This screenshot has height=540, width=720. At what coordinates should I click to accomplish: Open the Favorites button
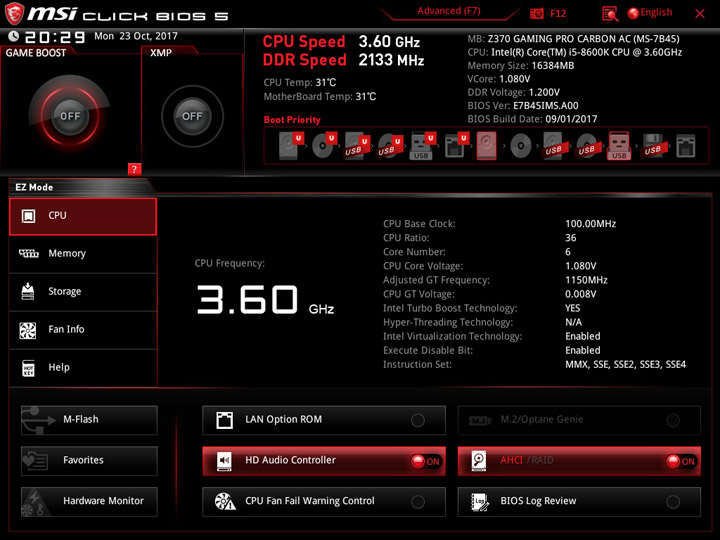pos(89,461)
